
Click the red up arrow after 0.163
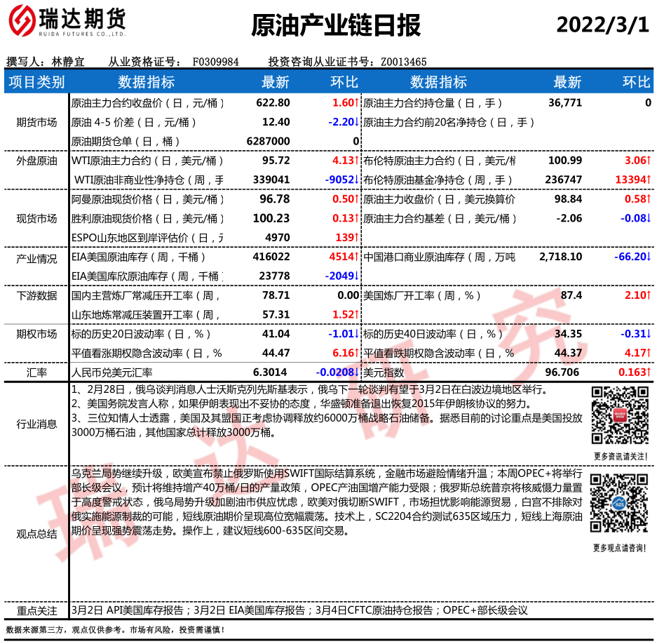click(x=648, y=373)
